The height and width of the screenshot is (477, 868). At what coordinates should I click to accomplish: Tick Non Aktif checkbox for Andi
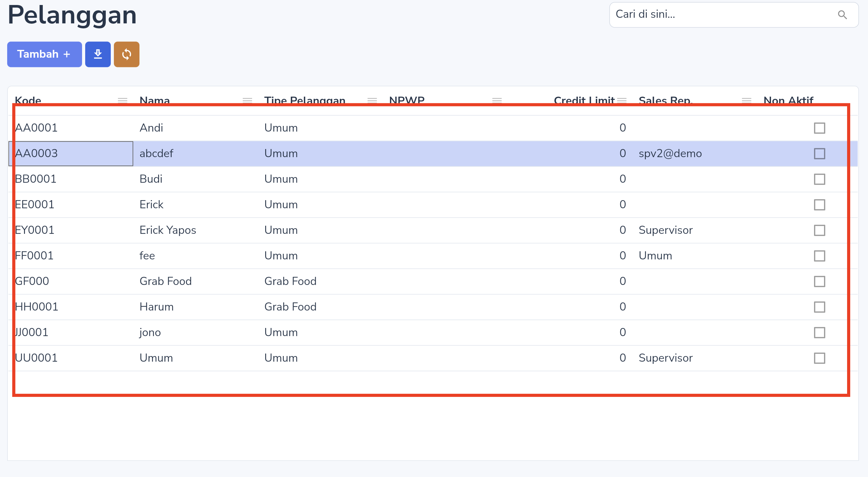[819, 128]
